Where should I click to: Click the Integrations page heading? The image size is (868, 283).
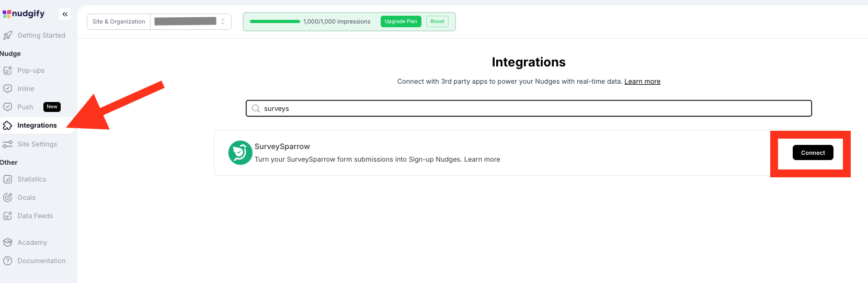click(529, 62)
